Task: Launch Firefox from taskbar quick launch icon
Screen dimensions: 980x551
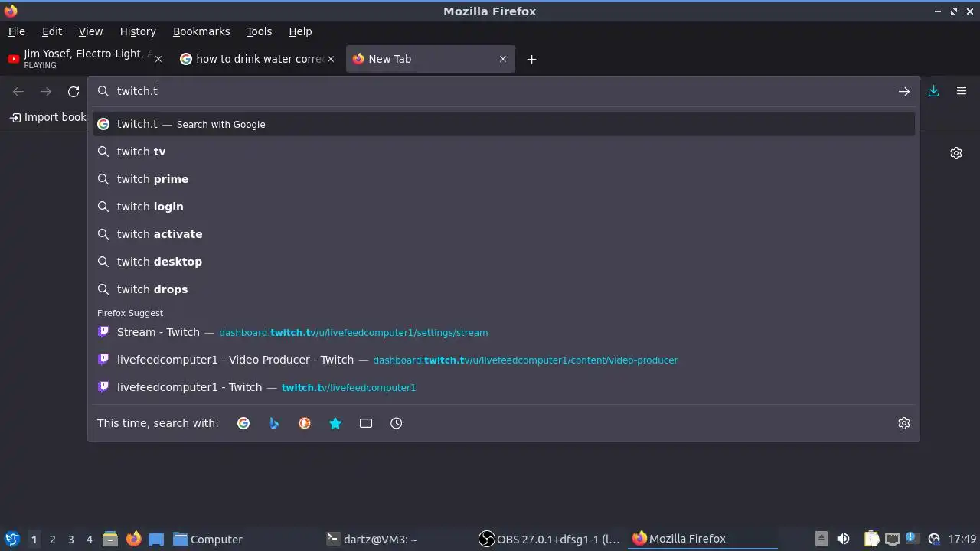Action: tap(133, 539)
